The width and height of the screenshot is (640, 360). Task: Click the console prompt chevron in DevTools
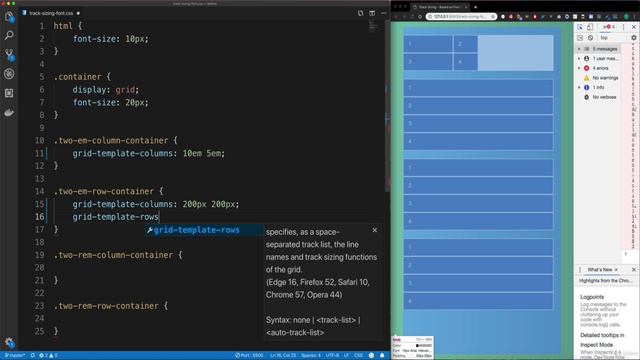coord(626,254)
